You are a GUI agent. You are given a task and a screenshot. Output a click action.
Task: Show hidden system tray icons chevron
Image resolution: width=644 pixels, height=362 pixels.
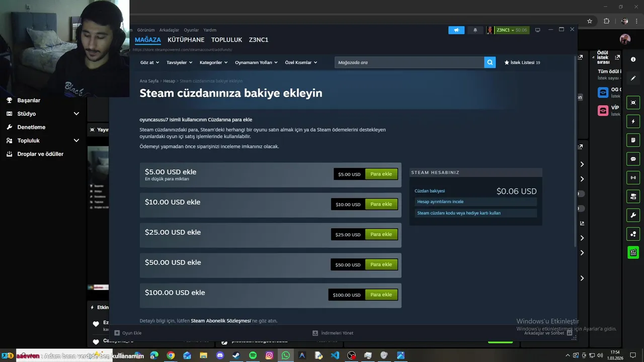click(568, 355)
